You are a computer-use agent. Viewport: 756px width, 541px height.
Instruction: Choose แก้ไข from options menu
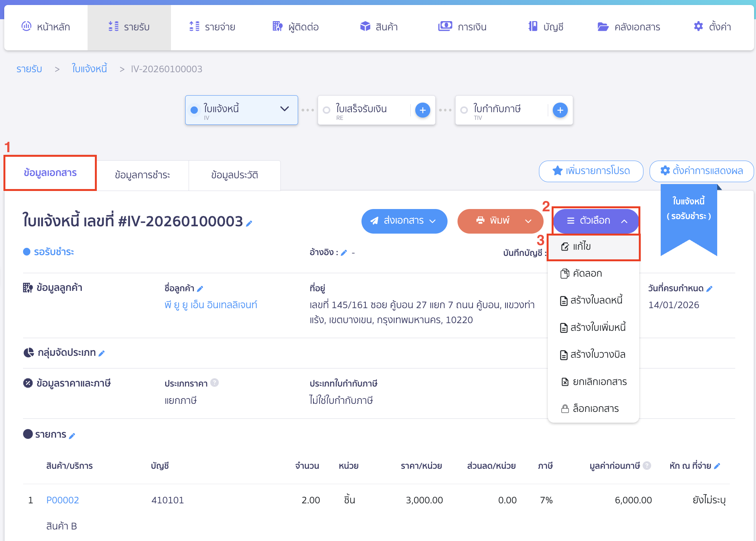click(594, 247)
